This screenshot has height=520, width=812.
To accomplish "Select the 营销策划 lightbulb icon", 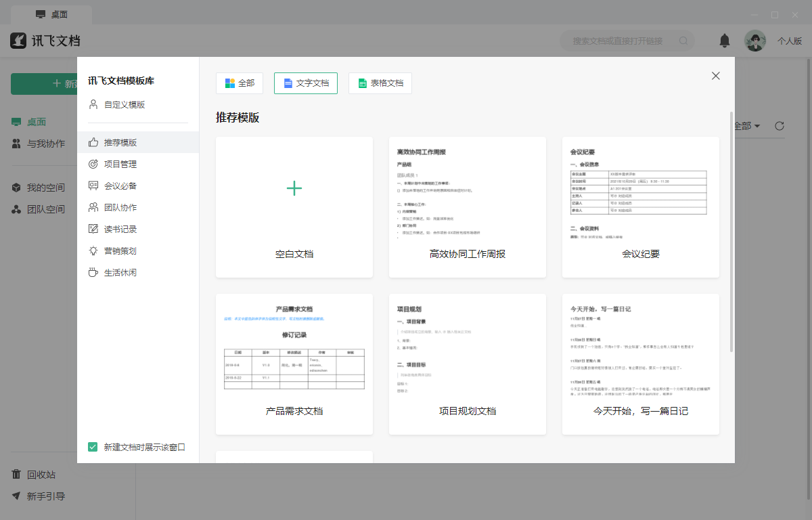I will (93, 251).
